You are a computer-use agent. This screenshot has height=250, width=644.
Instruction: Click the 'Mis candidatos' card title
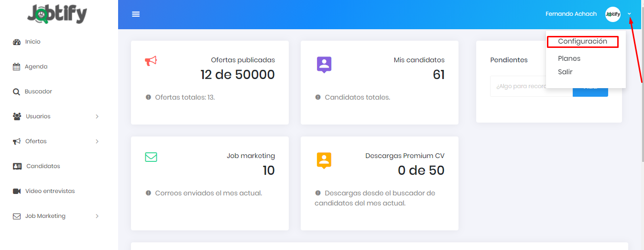[x=419, y=60]
